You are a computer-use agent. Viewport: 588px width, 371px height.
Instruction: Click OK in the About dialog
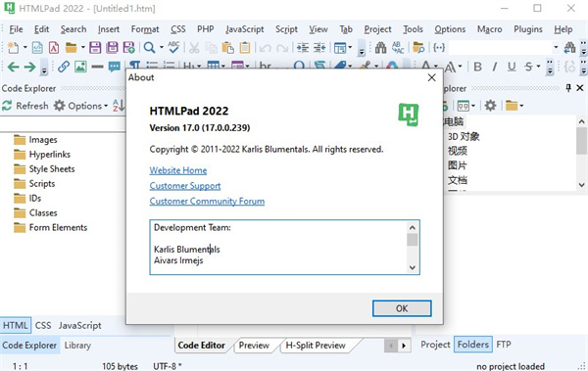(x=402, y=308)
